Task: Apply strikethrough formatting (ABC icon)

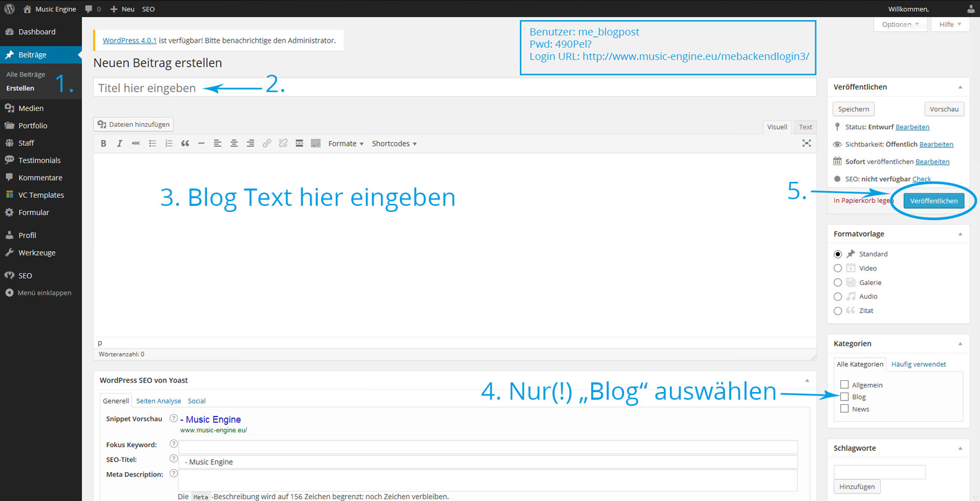Action: pos(136,143)
